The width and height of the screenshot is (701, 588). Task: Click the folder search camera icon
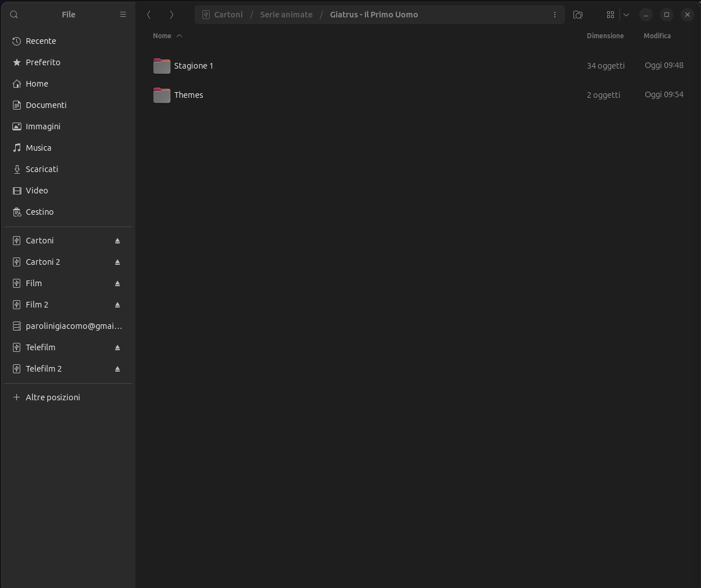tap(577, 15)
